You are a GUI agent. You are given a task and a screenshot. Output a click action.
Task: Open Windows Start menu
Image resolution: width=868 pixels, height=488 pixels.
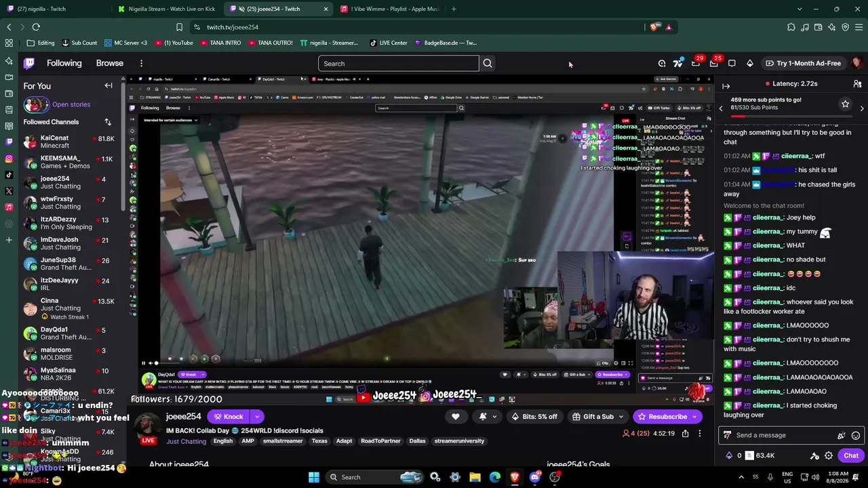coord(314,477)
